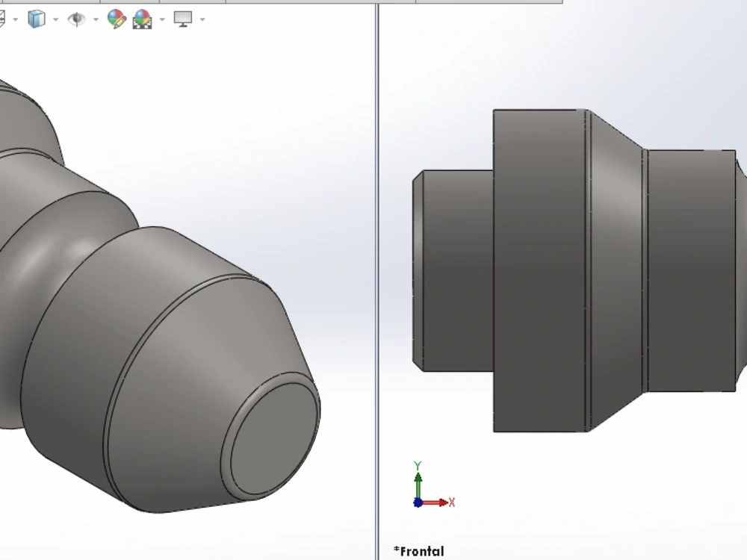
Task: Click the *Frontal view orientation label
Action: (x=420, y=550)
